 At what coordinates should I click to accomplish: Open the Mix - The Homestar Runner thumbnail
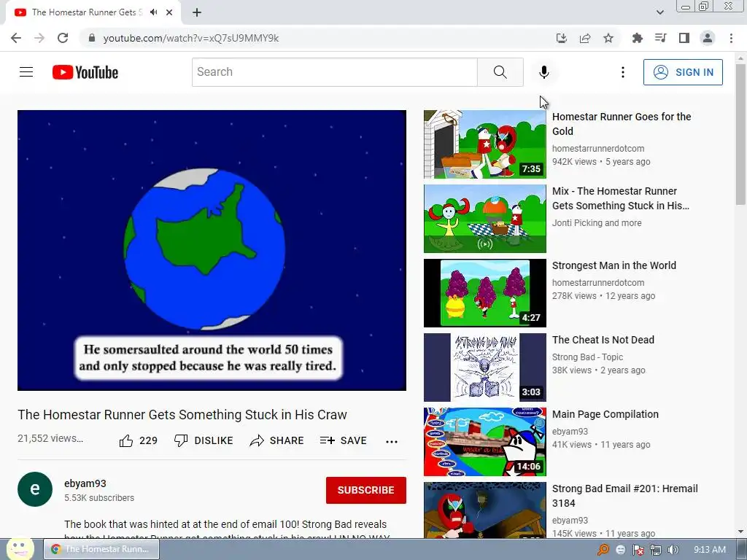[x=485, y=219]
